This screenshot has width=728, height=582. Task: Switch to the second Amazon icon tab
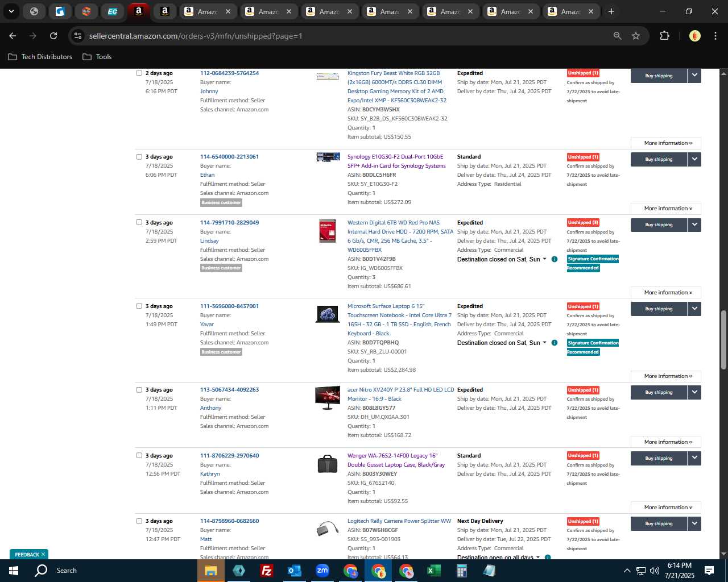[x=165, y=11]
